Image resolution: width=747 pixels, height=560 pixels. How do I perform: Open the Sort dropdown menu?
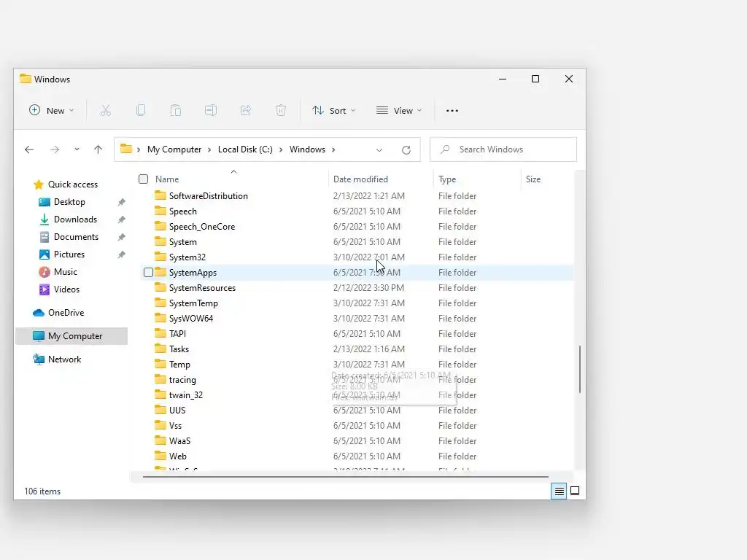(x=334, y=111)
